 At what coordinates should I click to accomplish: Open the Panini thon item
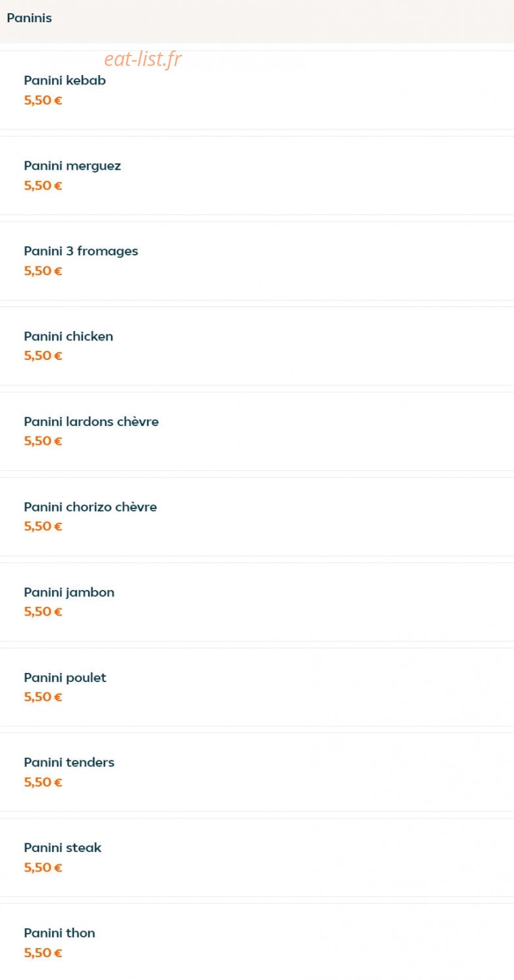(x=257, y=942)
